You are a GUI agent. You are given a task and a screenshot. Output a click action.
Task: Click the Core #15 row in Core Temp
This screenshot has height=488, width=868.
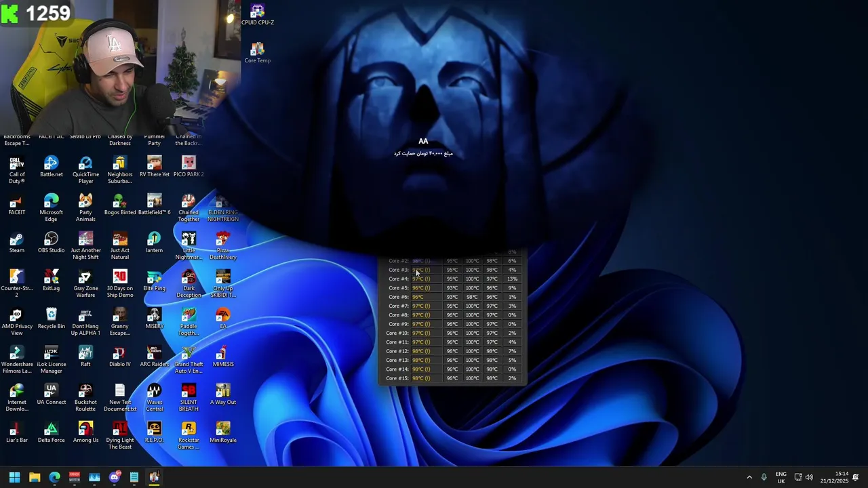coord(452,378)
